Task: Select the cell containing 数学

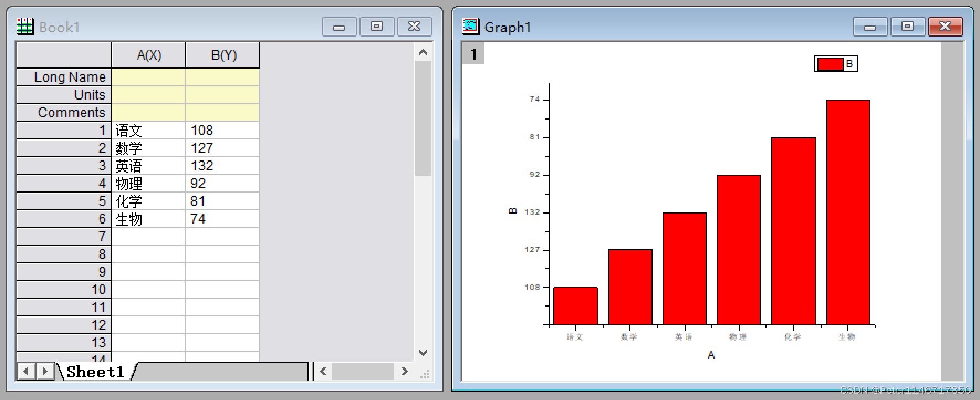Action: (148, 148)
